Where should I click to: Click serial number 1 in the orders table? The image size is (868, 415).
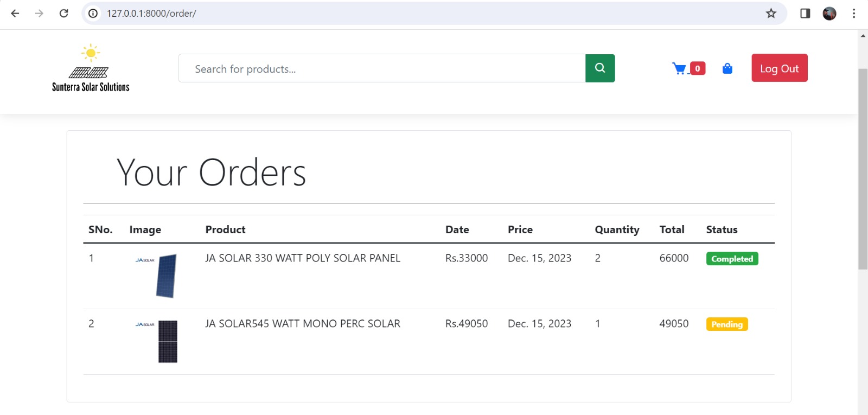tap(91, 258)
